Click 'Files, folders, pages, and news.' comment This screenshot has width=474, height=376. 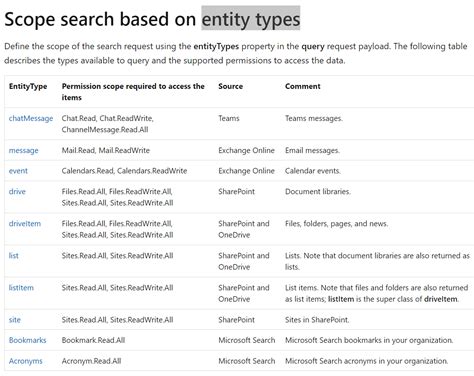tap(336, 223)
